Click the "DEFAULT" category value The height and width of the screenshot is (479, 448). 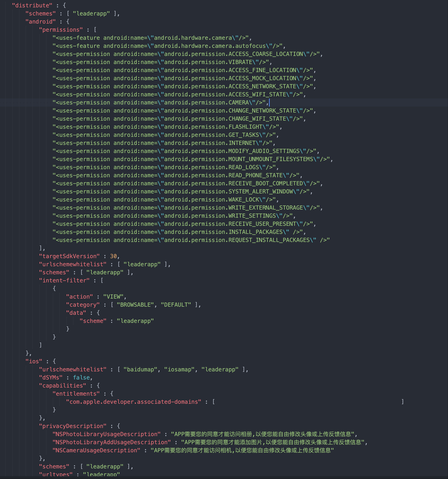click(176, 305)
